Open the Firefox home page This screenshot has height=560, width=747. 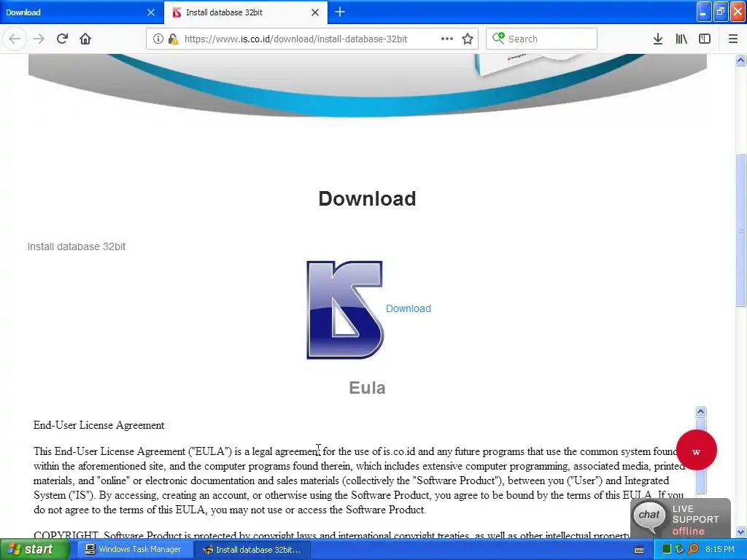pyautogui.click(x=85, y=39)
